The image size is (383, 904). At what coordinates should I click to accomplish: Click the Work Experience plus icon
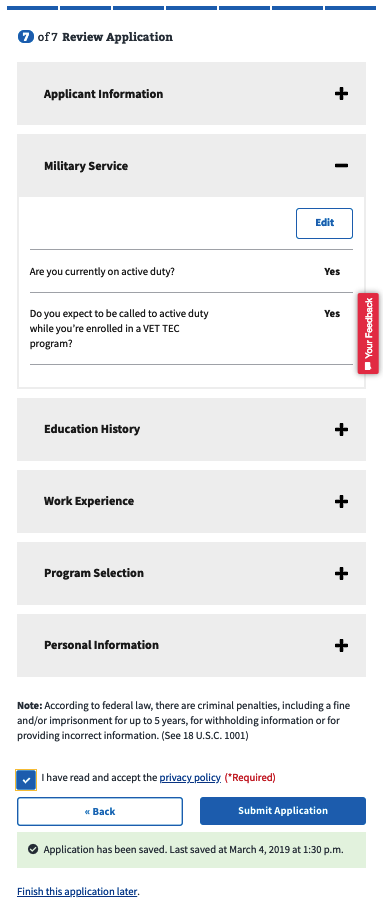pyautogui.click(x=341, y=501)
